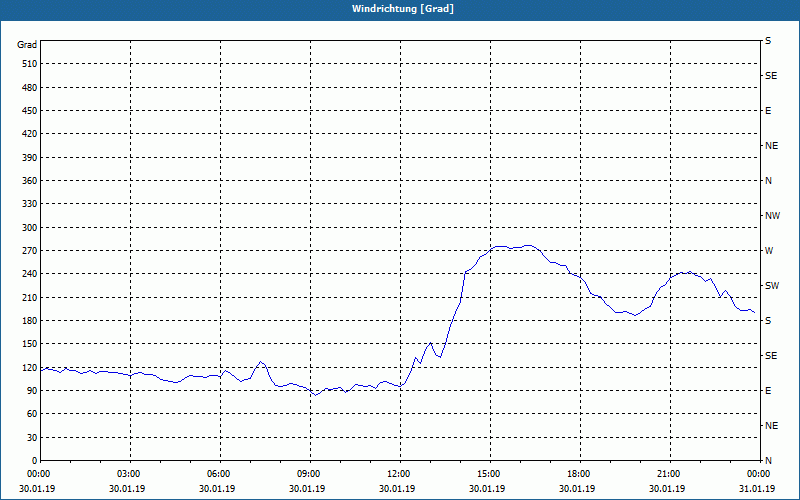Click the 420 y-axis label
This screenshot has height=500, width=800.
coord(30,134)
